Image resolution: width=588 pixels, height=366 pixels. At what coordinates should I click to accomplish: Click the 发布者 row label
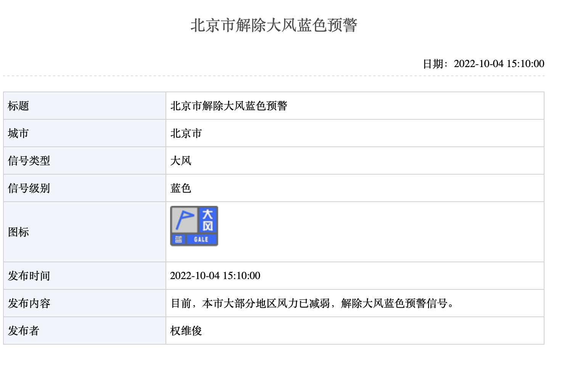pyautogui.click(x=24, y=331)
